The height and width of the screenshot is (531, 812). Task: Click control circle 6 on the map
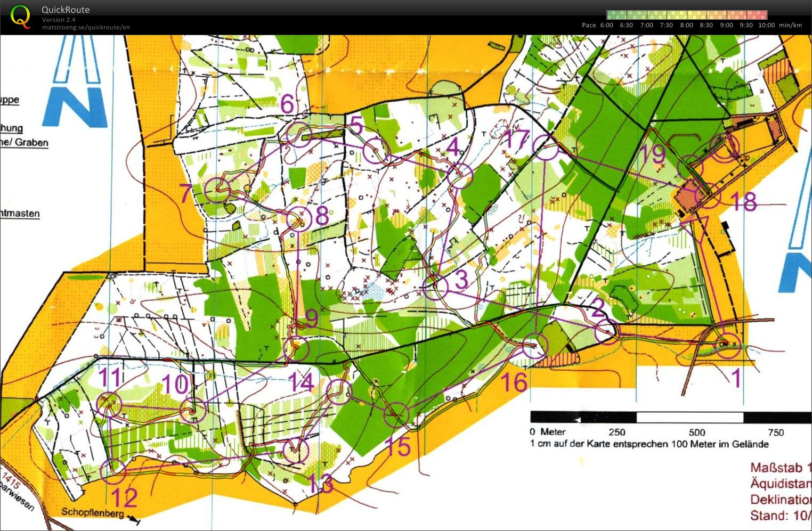(299, 133)
